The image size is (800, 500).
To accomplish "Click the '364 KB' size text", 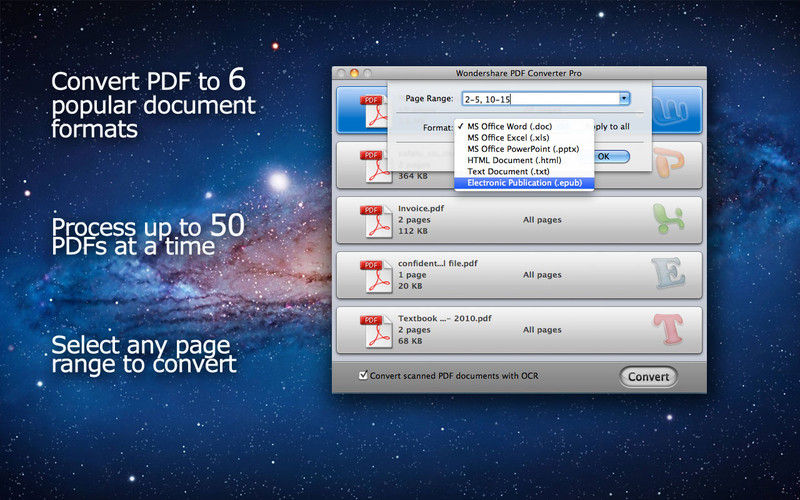I will pos(413,176).
